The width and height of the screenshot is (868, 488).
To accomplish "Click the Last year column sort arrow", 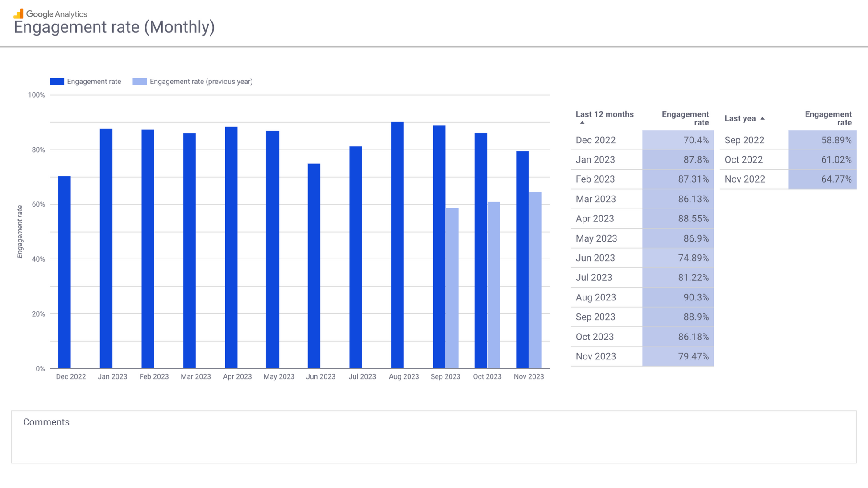I will tap(762, 119).
